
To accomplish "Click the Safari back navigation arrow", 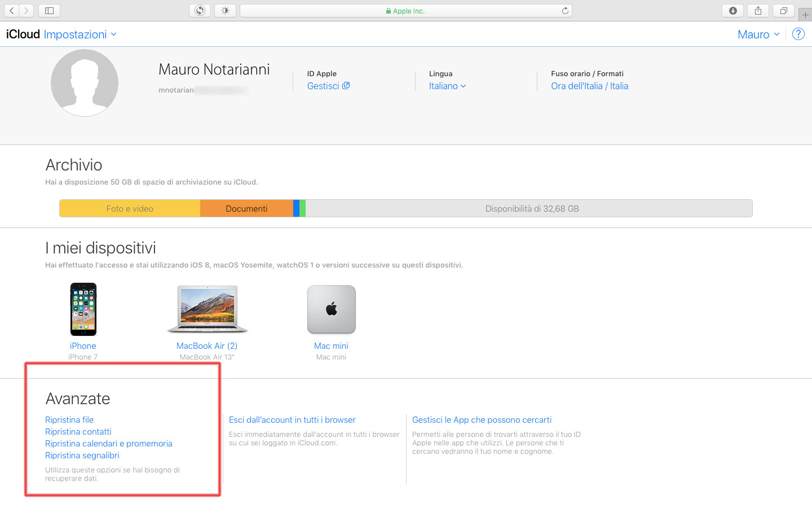I will pos(11,11).
